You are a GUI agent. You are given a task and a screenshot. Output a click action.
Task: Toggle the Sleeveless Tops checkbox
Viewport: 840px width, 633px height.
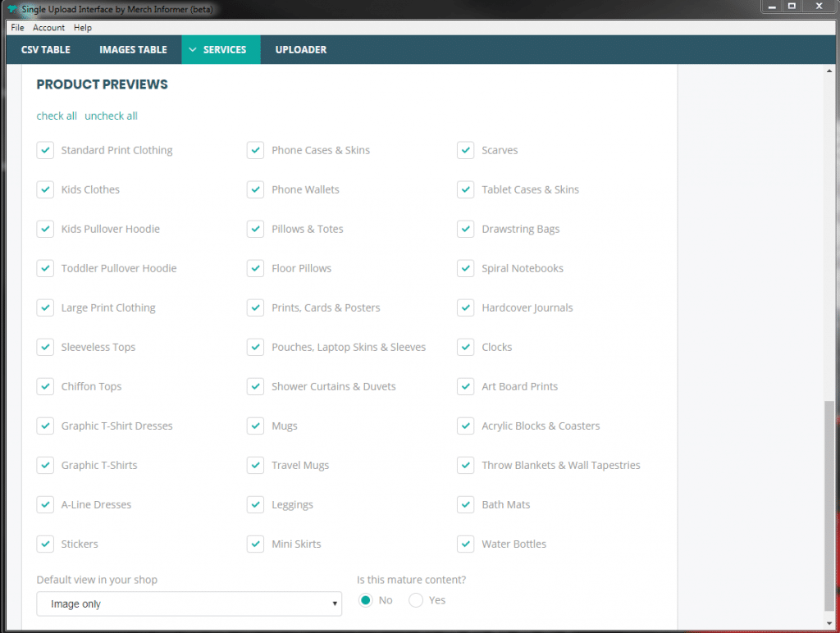[x=46, y=347]
